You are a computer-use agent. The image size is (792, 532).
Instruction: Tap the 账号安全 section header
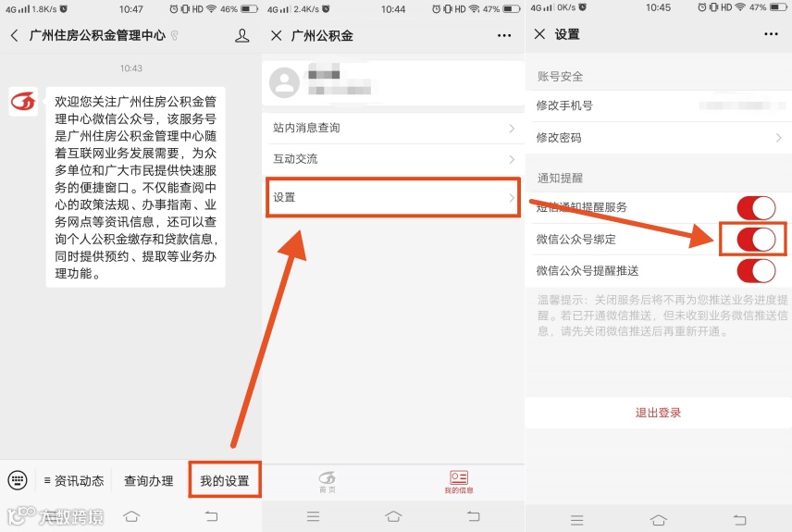[x=560, y=76]
